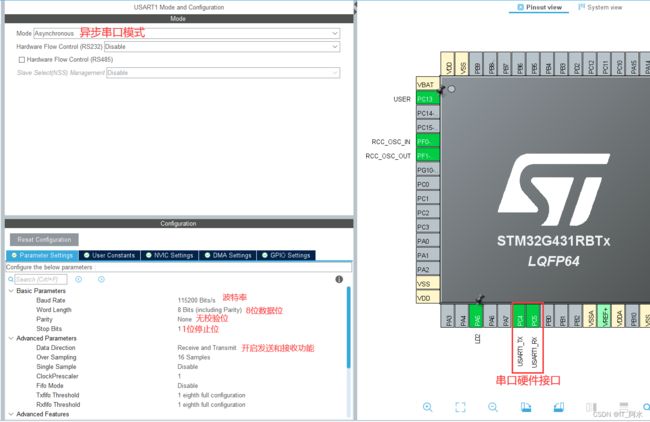The image size is (650, 422).
Task: Select the PC4 pin for USART1_TX
Action: (x=520, y=316)
